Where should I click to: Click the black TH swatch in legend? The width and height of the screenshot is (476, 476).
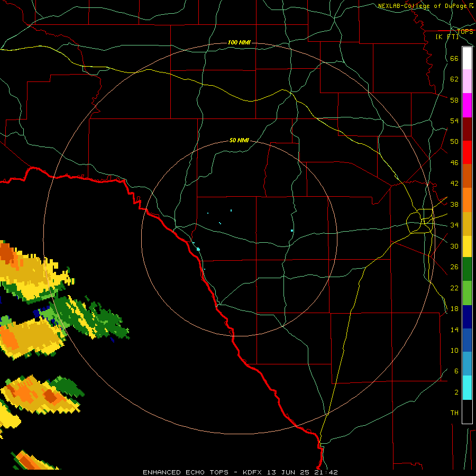tap(467, 411)
